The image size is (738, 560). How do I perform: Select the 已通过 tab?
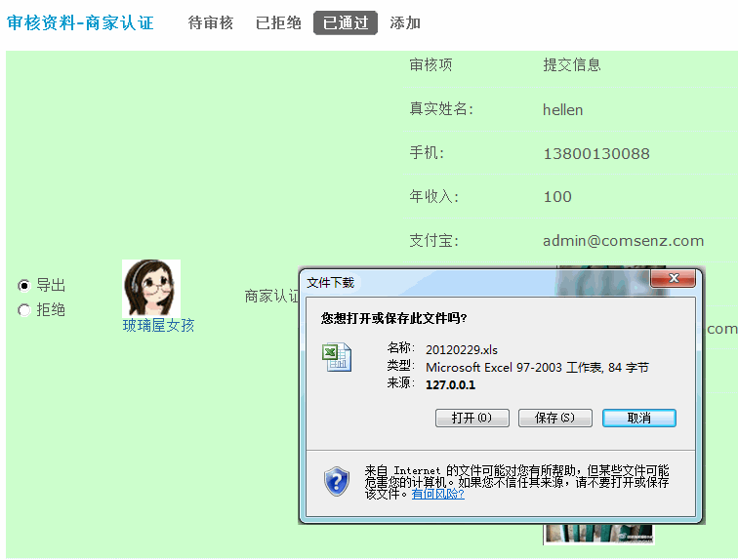tap(346, 22)
